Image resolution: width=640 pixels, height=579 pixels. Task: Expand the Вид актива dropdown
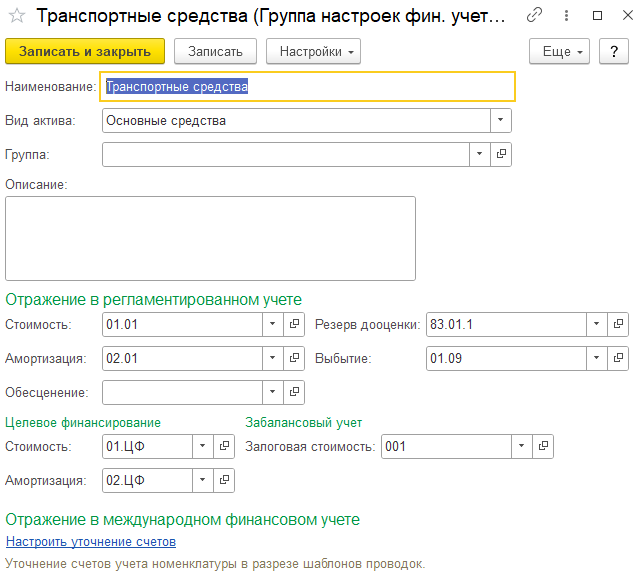point(500,121)
